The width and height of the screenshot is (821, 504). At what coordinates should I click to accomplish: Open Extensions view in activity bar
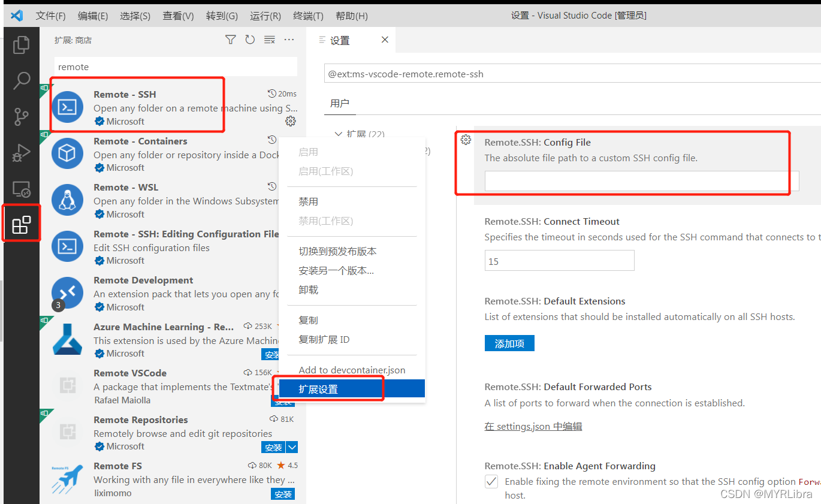pos(22,225)
